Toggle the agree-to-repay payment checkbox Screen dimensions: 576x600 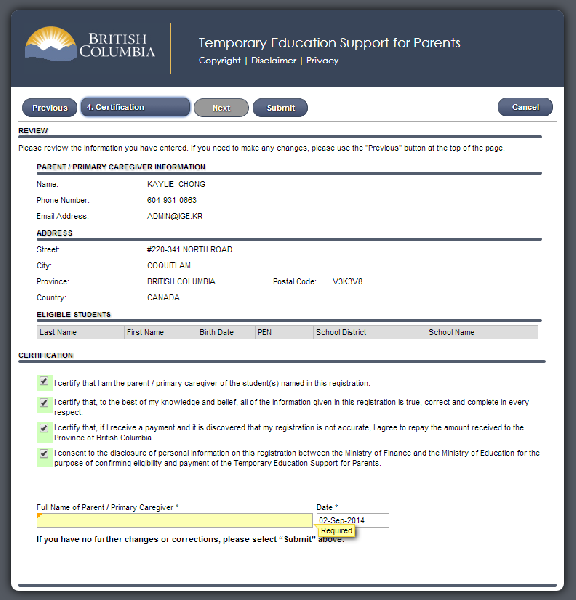click(44, 428)
